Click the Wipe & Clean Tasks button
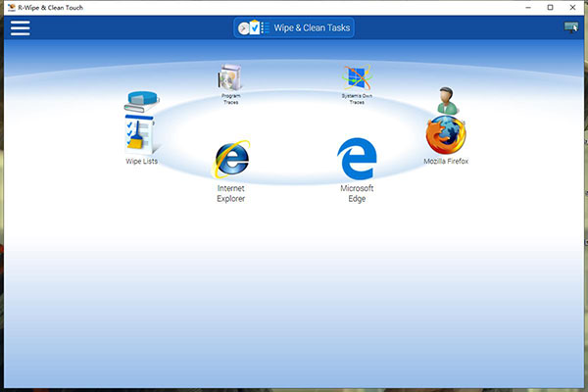The image size is (588, 392). tap(294, 27)
